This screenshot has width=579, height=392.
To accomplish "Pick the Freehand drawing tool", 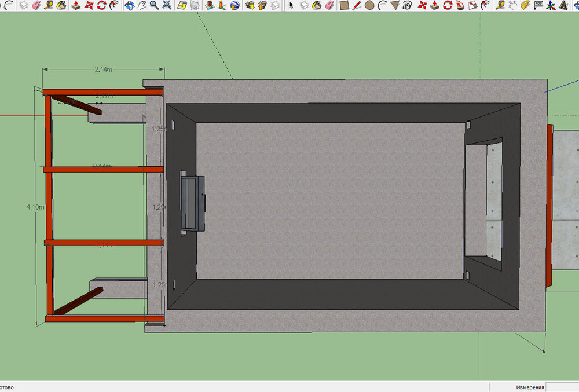I will point(408,5).
